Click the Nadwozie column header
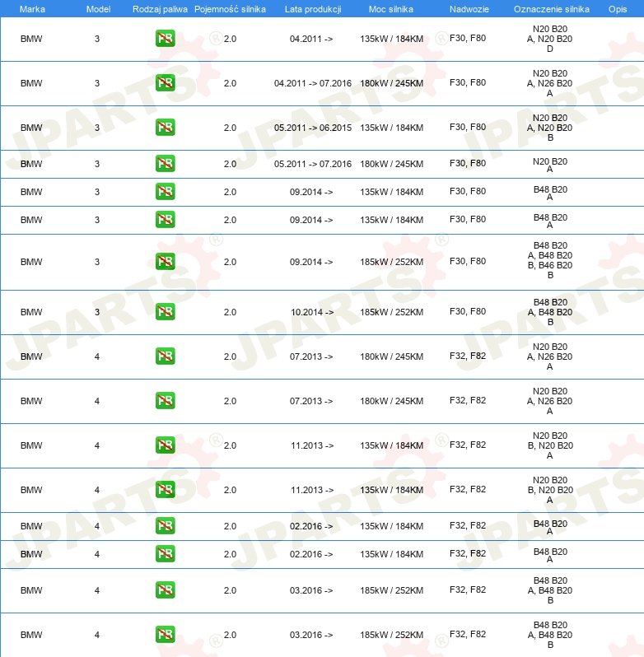Screen dimensions: 644x657 point(469,9)
